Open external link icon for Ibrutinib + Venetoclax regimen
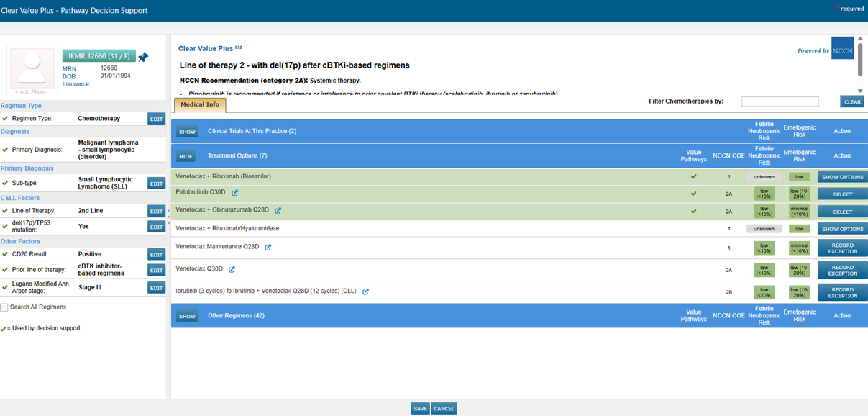The height and width of the screenshot is (416, 868). pyautogui.click(x=365, y=291)
